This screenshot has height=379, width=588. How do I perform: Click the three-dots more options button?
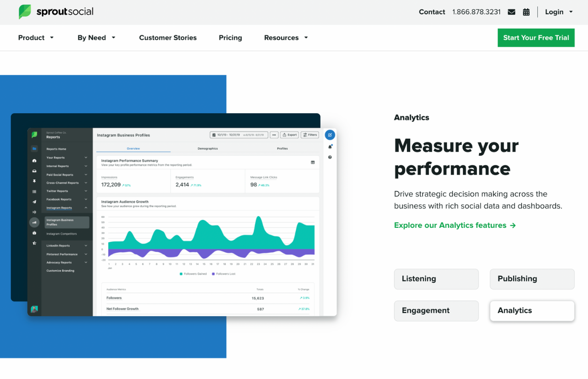[274, 135]
